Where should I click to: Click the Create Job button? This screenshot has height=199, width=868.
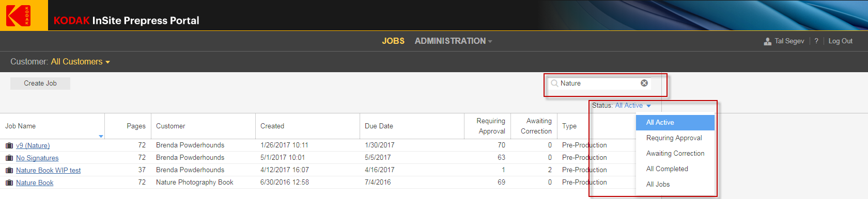coord(40,83)
